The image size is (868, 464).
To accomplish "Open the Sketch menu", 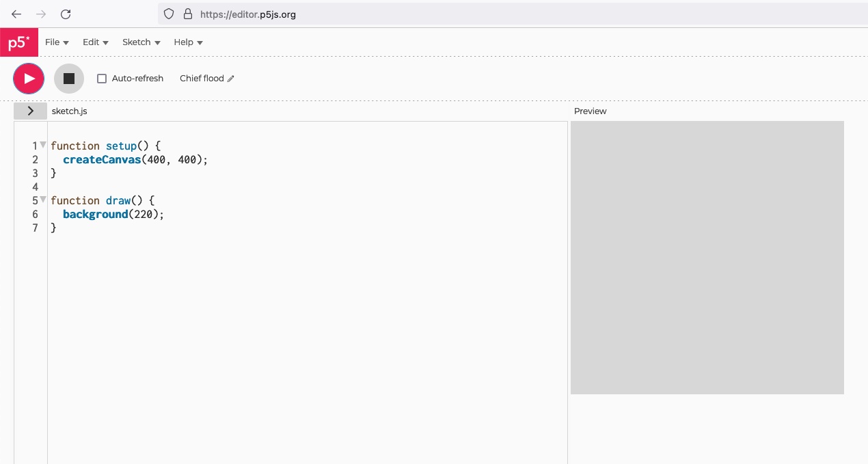I will pyautogui.click(x=141, y=42).
